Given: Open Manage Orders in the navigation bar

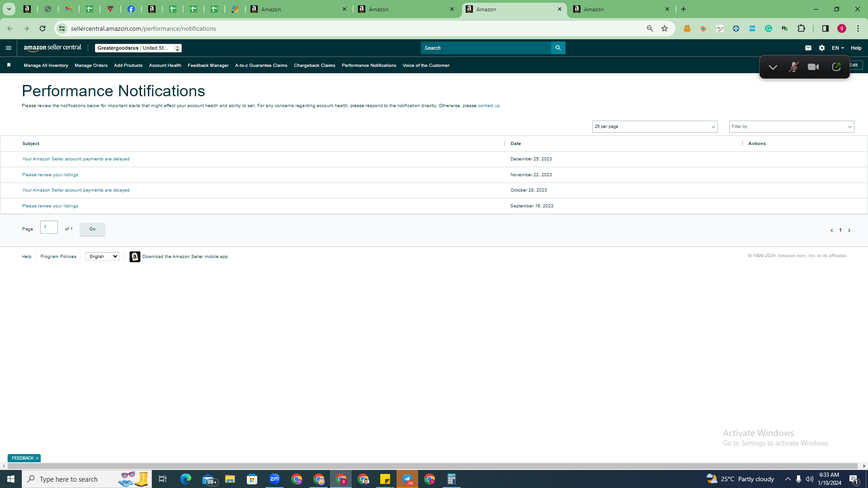Looking at the screenshot, I should point(91,66).
